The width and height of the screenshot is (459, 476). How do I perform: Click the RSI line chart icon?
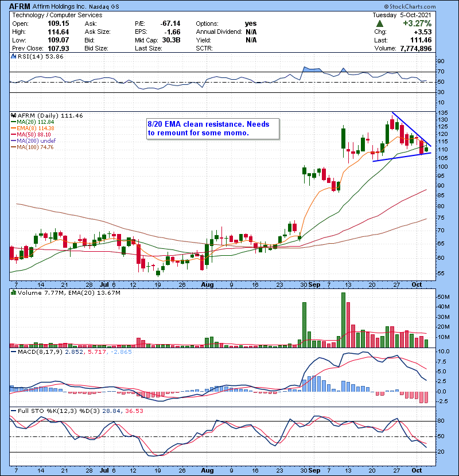[13, 56]
